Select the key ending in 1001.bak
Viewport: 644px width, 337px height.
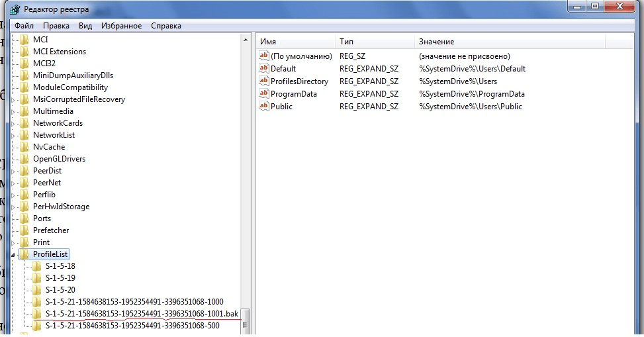tap(141, 313)
